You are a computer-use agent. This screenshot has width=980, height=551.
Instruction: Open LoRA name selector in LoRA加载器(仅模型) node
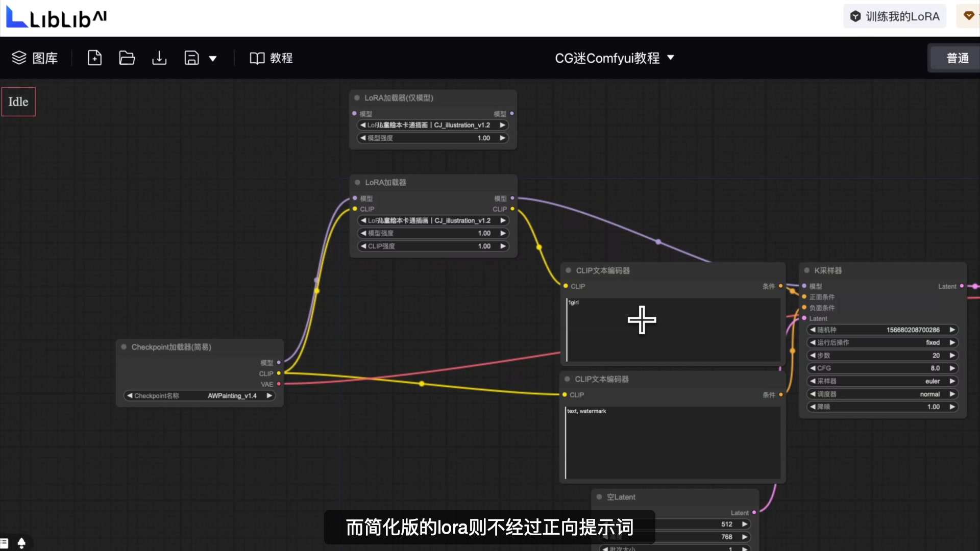[432, 125]
